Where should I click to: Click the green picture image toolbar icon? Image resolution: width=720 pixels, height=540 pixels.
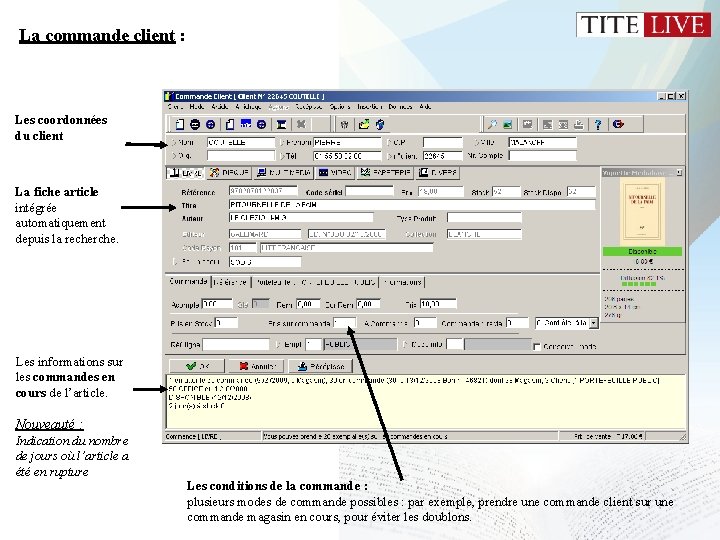point(507,124)
